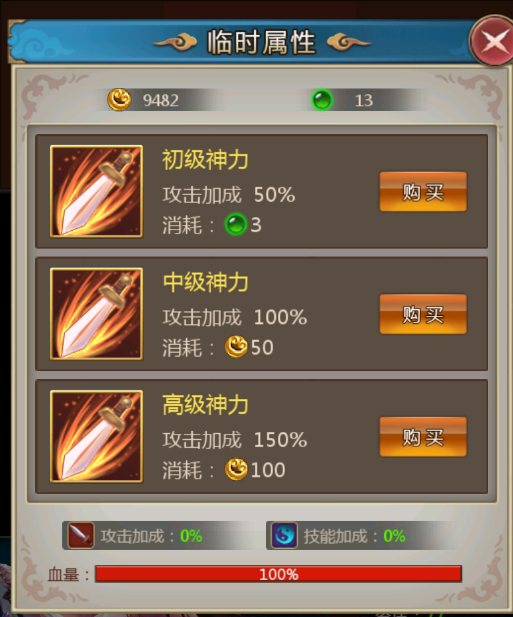Click the gold coin cost icon for 高级神力
The width and height of the screenshot is (513, 617).
click(x=236, y=469)
